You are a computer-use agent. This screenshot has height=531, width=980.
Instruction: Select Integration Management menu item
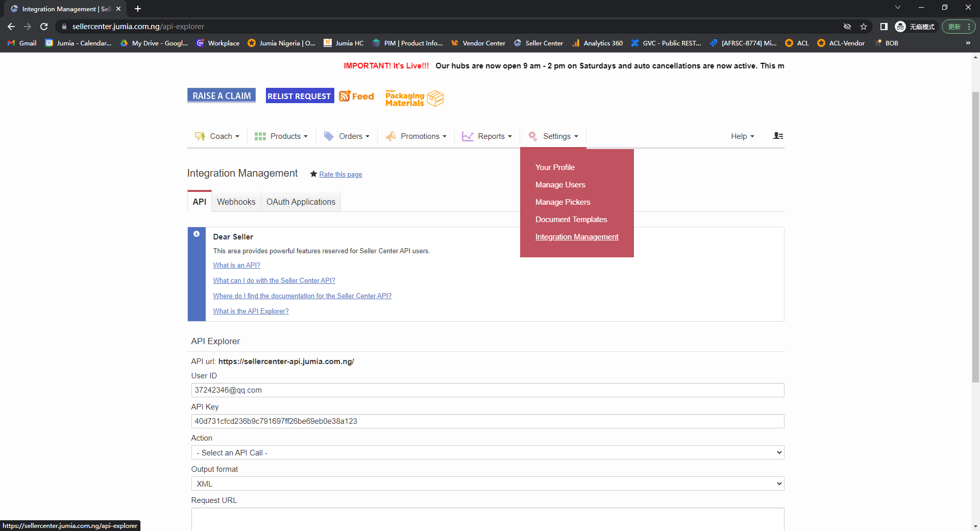point(577,237)
